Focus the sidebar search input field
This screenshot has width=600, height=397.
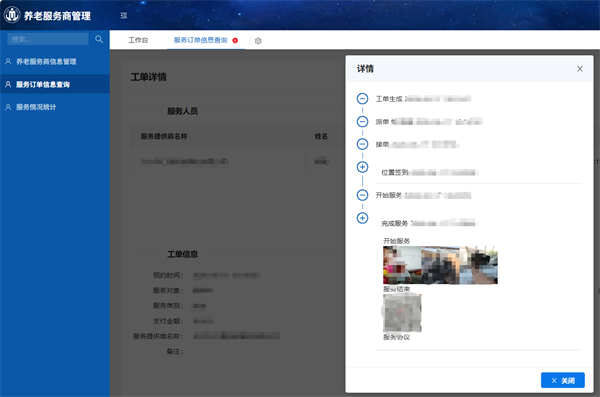click(48, 39)
